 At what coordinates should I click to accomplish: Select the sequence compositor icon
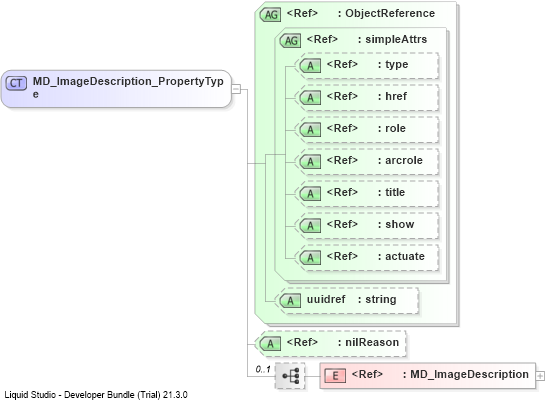point(290,376)
